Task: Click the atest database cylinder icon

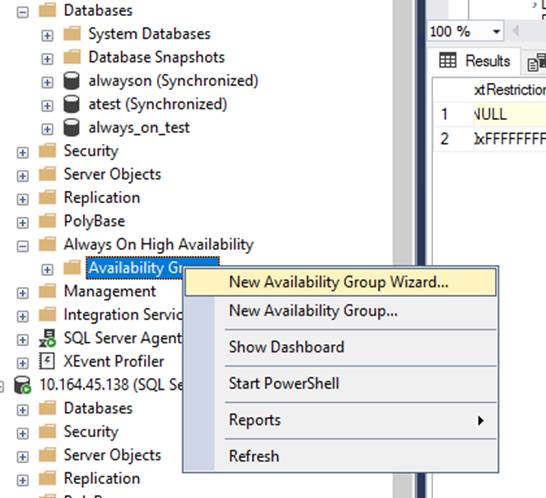Action: pos(72,104)
